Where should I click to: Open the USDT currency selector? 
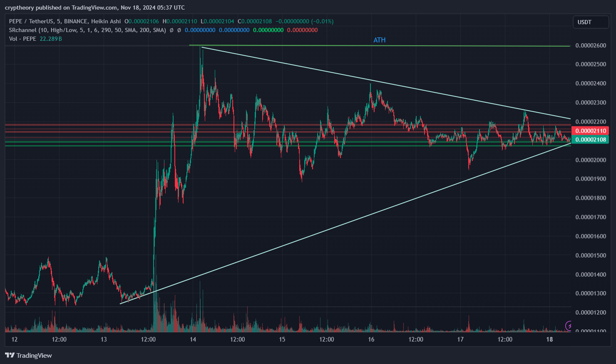[x=591, y=22]
